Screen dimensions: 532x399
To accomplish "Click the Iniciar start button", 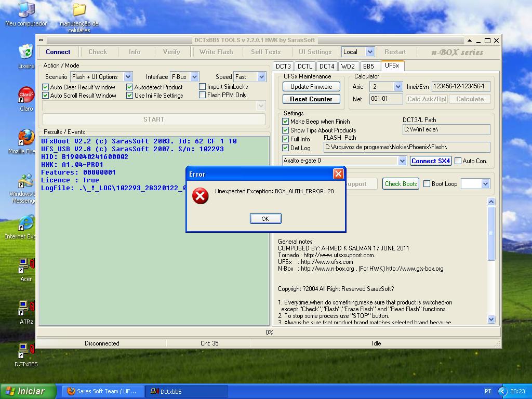I will coord(28,391).
